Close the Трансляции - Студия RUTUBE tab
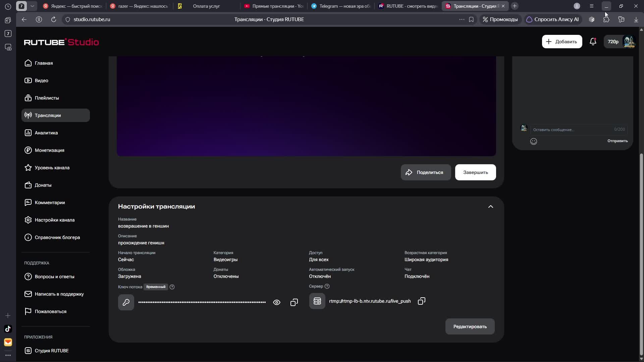Screen dimensions: 644x362 pyautogui.click(x=503, y=6)
